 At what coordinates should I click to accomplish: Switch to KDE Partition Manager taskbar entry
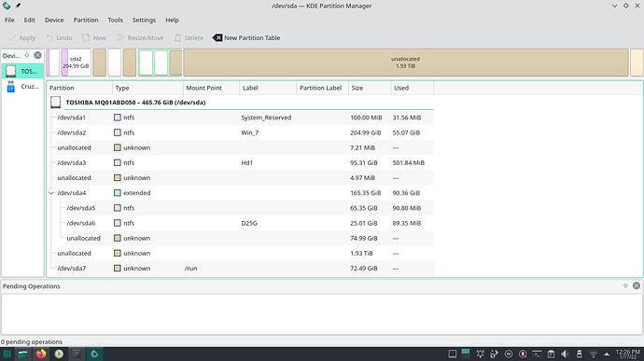(94, 354)
